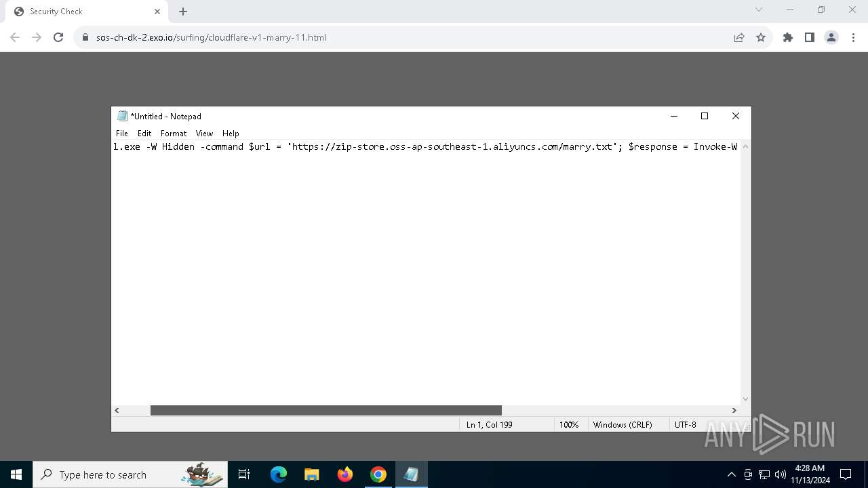
Task: Open File Explorer from taskbar
Action: pos(312,474)
